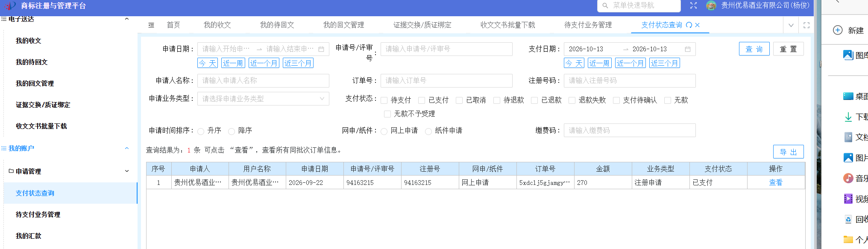This screenshot has height=249, width=868.
Task: Open the 桌面 folder icon
Action: [848, 97]
